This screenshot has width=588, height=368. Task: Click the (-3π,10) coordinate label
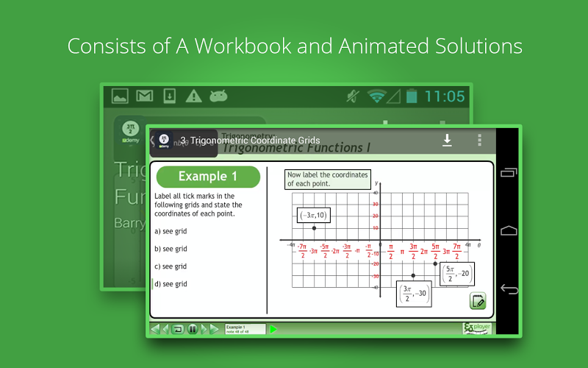point(314,215)
